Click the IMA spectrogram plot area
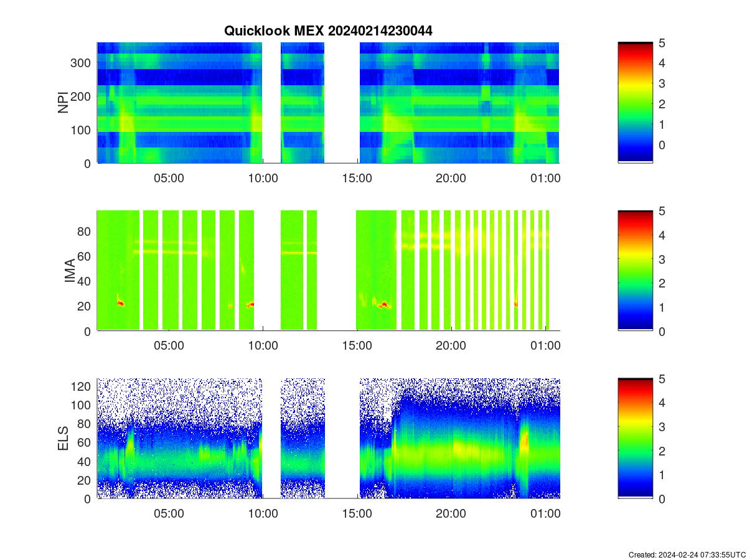This screenshot has width=747, height=560. [x=328, y=270]
